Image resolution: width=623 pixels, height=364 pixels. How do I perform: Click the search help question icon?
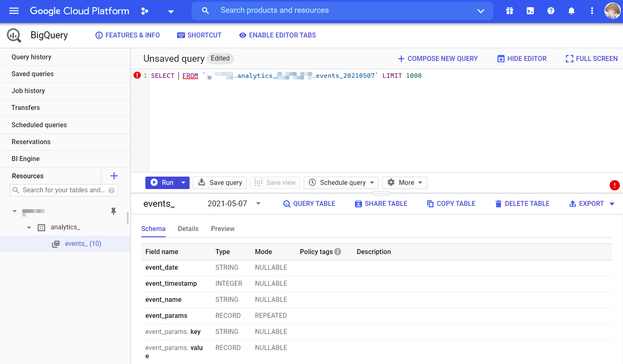coord(111,190)
